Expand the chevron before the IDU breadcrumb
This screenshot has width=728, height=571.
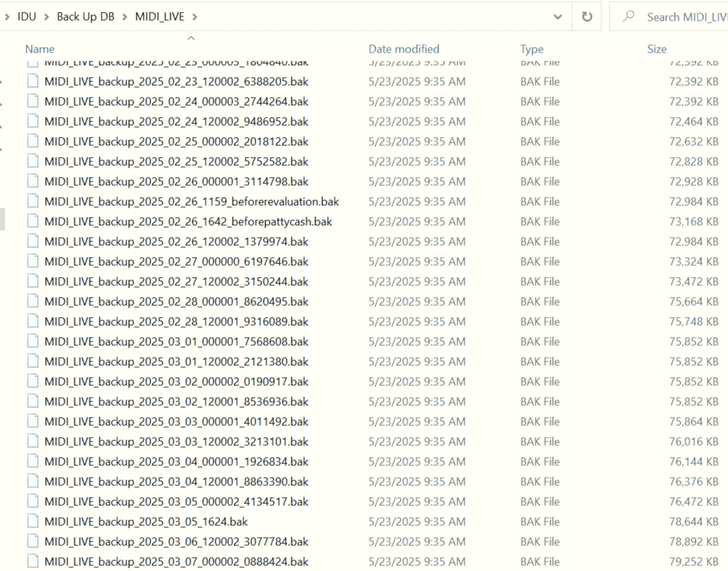point(7,17)
